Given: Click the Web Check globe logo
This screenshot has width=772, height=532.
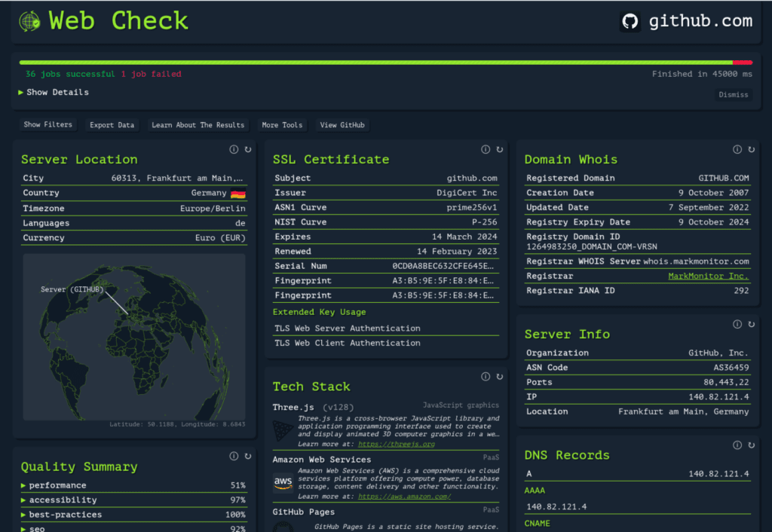Looking at the screenshot, I should click(x=29, y=21).
